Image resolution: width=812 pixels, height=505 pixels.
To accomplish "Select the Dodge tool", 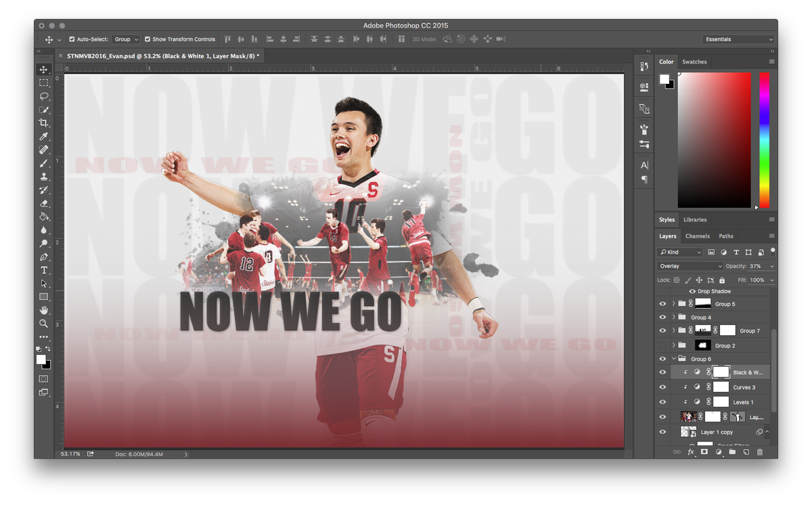I will click(x=43, y=243).
